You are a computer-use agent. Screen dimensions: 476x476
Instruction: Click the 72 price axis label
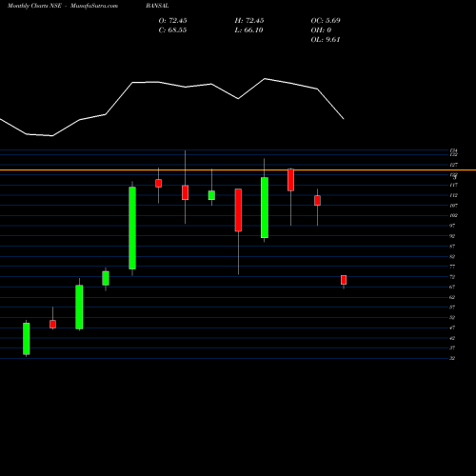(x=452, y=277)
